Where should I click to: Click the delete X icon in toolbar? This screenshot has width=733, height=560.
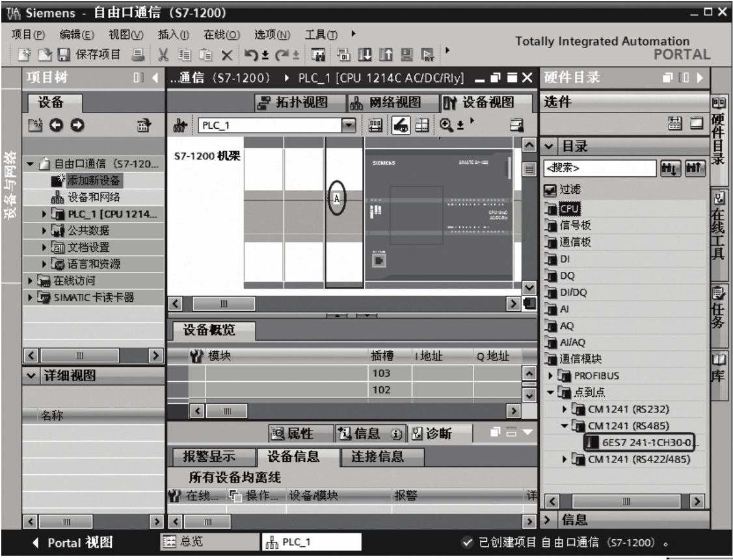tap(227, 56)
